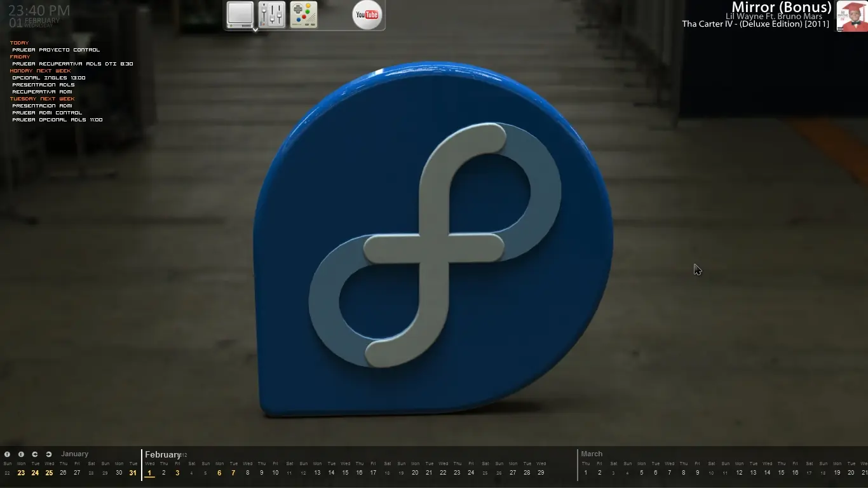Select February 7 in the calendar strip
Viewport: 868px width, 488px height.
[x=233, y=473]
